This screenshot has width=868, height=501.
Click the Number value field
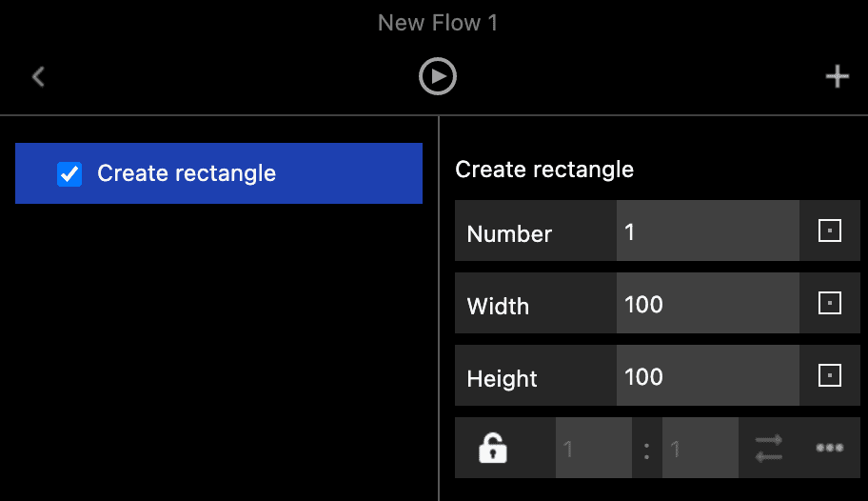pos(707,231)
